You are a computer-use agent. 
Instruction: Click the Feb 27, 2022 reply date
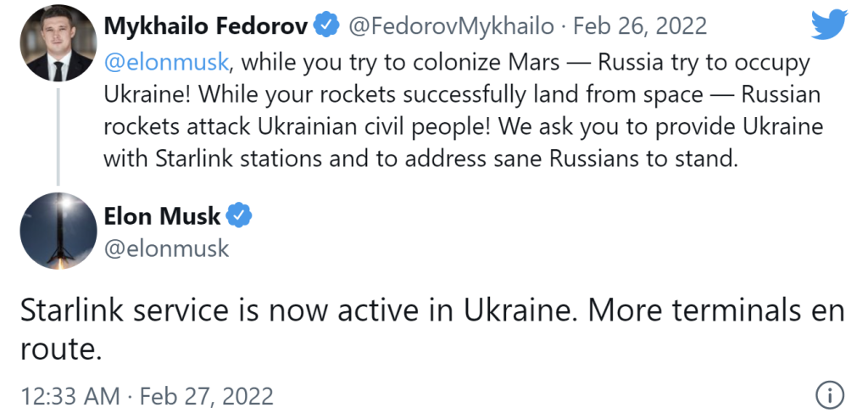click(x=206, y=395)
